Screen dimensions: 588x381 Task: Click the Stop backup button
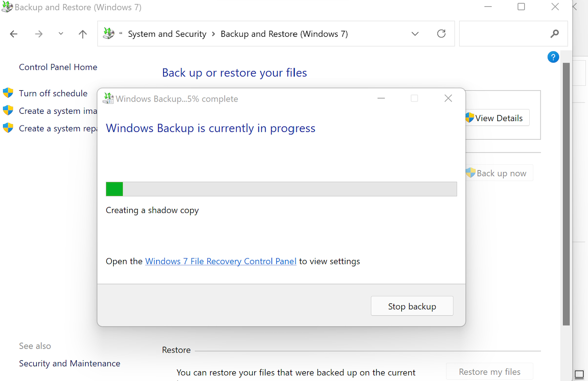412,305
